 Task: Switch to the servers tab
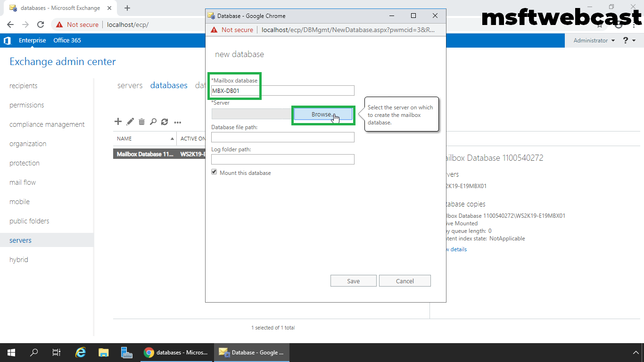tap(130, 85)
